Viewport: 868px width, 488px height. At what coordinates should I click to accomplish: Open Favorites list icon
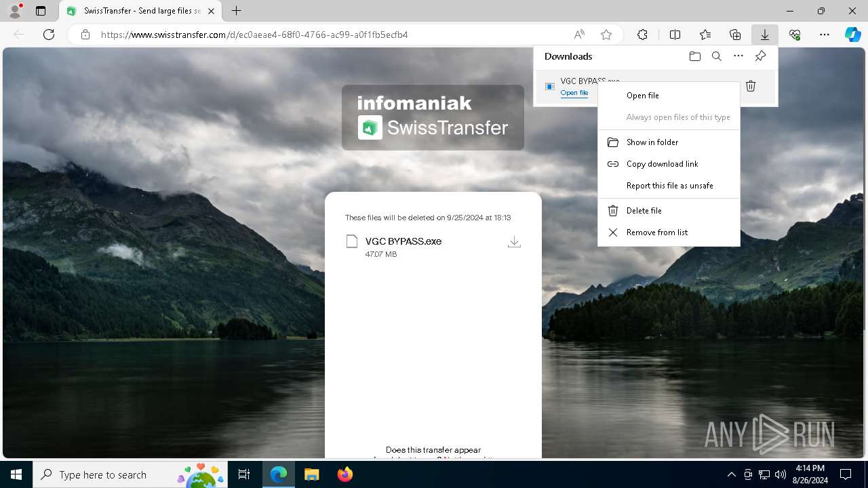[705, 35]
